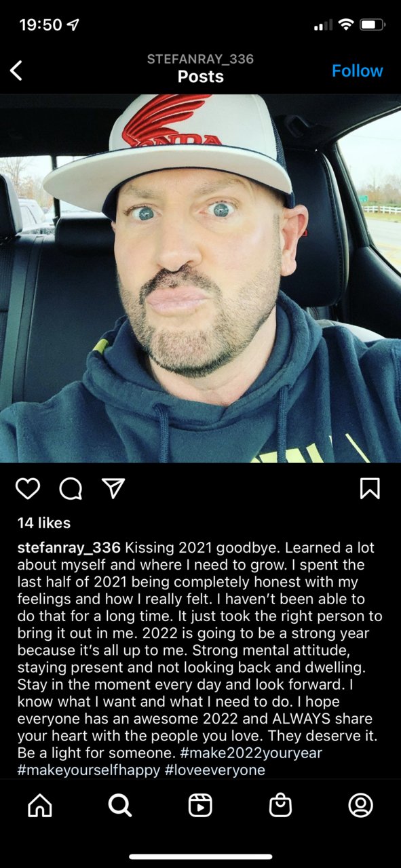
Task: Tap the 19:50 clock in the status bar
Action: [41, 25]
